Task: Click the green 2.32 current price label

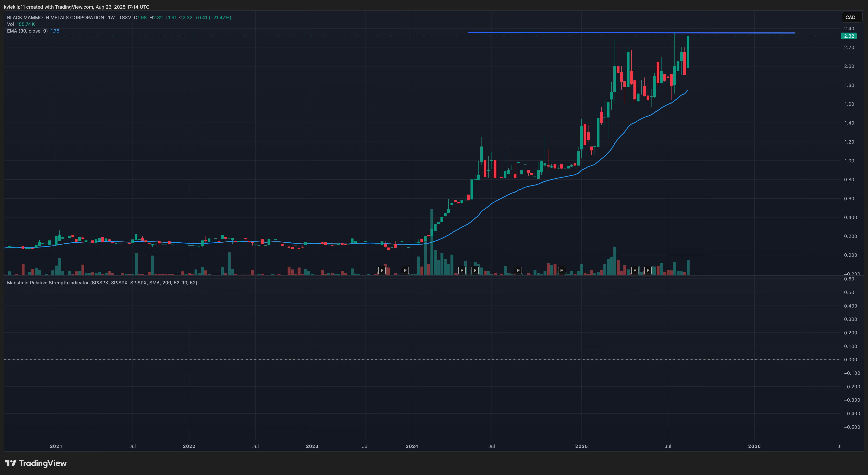Action: [x=849, y=36]
